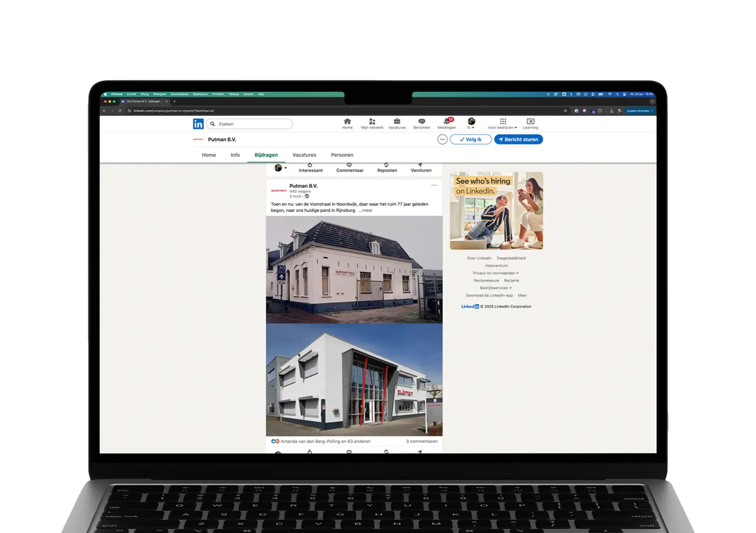The height and width of the screenshot is (533, 756).
Task: Open the modern Rijnsburg building photo
Action: click(354, 380)
